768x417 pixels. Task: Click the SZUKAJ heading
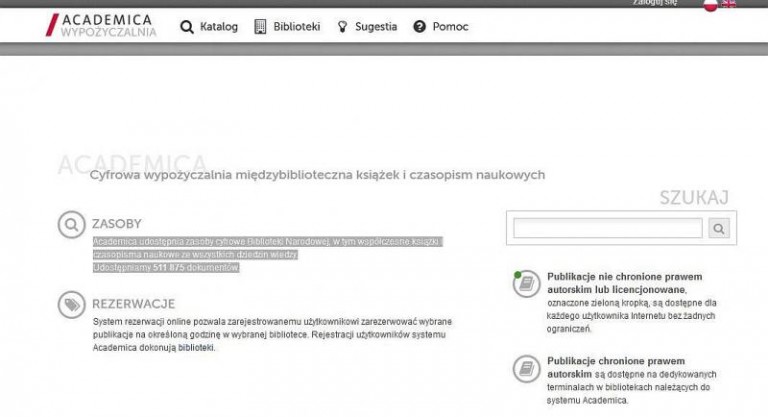694,198
